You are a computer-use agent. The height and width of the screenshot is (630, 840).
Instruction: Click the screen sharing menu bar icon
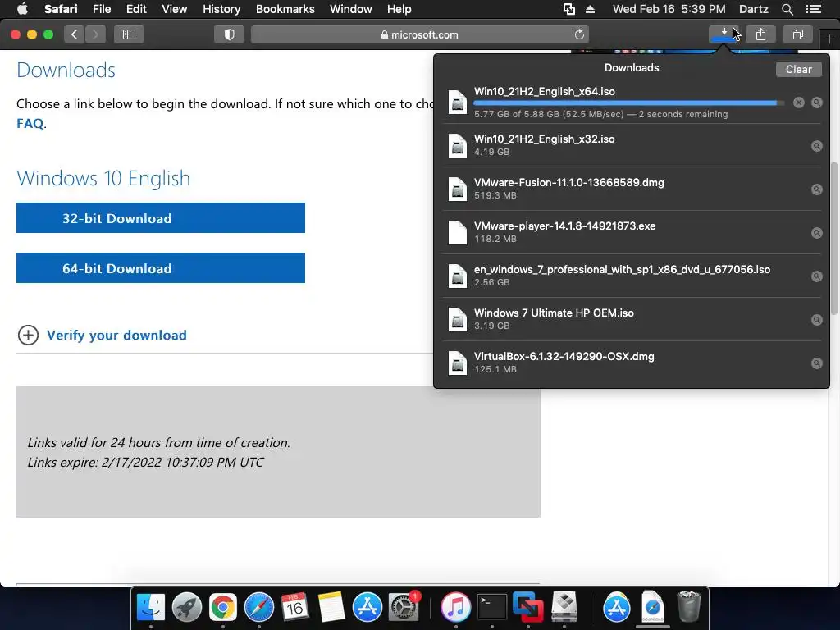tap(569, 9)
